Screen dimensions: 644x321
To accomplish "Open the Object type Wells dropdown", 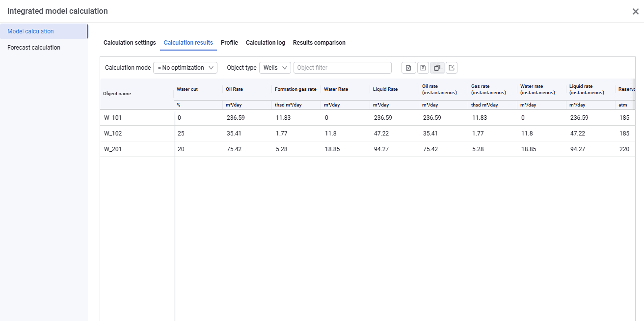I will (x=275, y=68).
